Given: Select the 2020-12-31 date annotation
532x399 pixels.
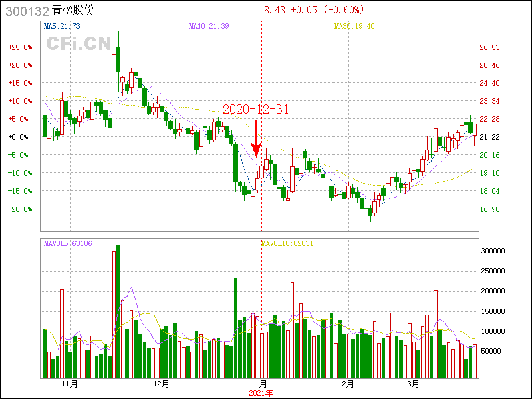Looking at the screenshot, I should click(x=255, y=110).
